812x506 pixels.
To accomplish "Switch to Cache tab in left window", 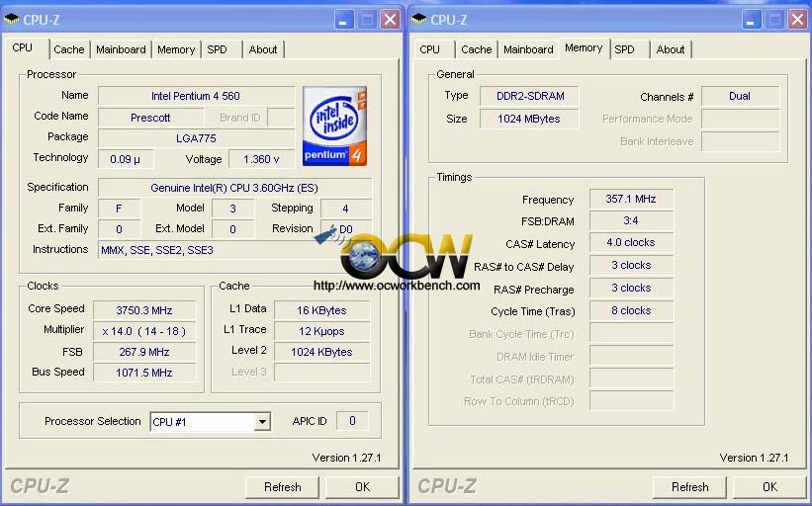I will pyautogui.click(x=69, y=49).
